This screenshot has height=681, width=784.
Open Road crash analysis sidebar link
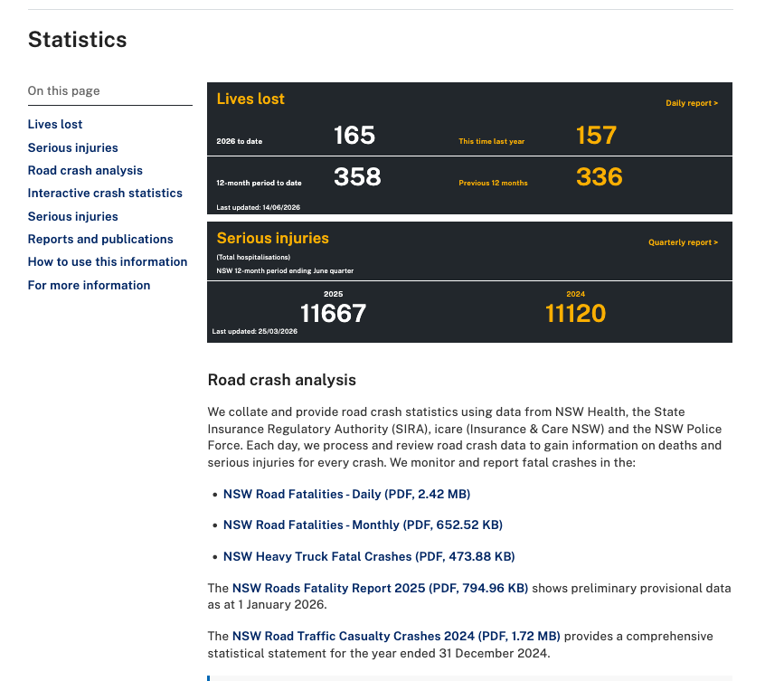[85, 171]
